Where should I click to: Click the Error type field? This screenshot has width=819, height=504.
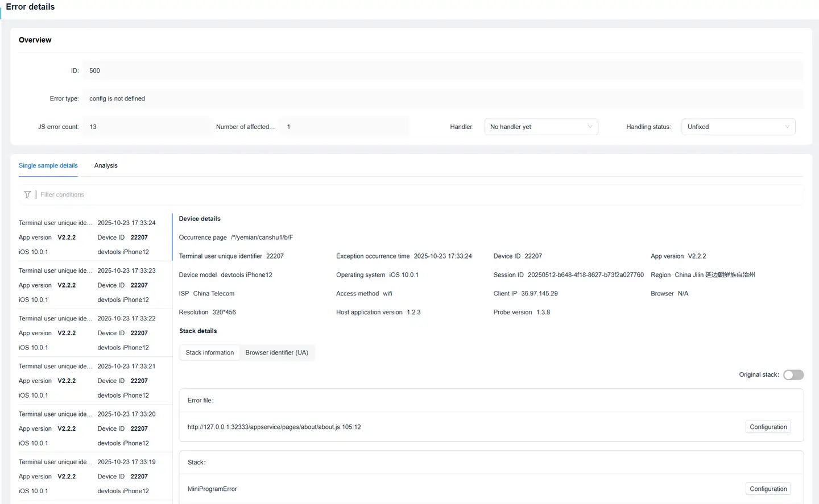(x=442, y=99)
